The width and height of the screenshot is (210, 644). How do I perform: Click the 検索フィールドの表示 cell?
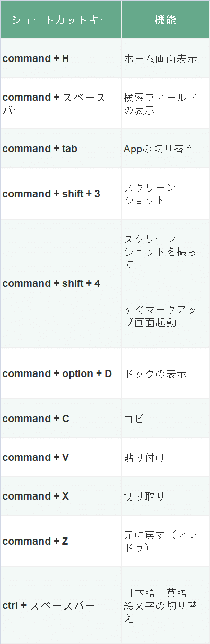click(165, 103)
